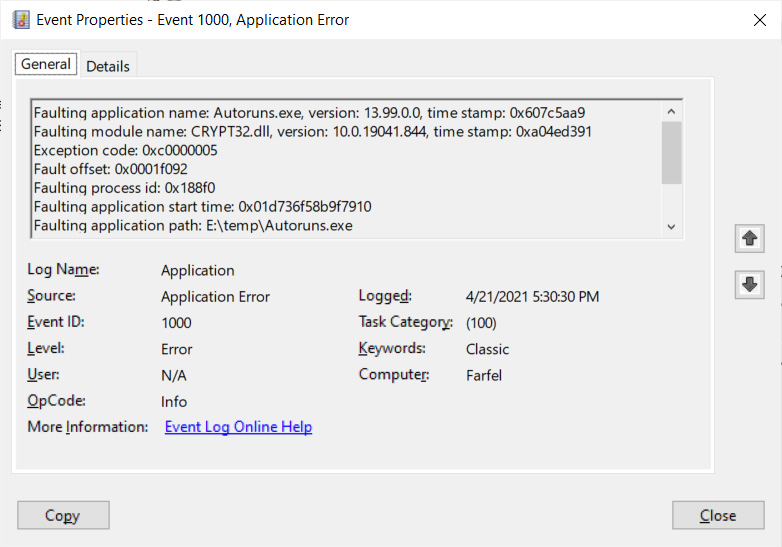Click the fault offset 0x0001f092 line
This screenshot has height=547, width=782.
(111, 169)
